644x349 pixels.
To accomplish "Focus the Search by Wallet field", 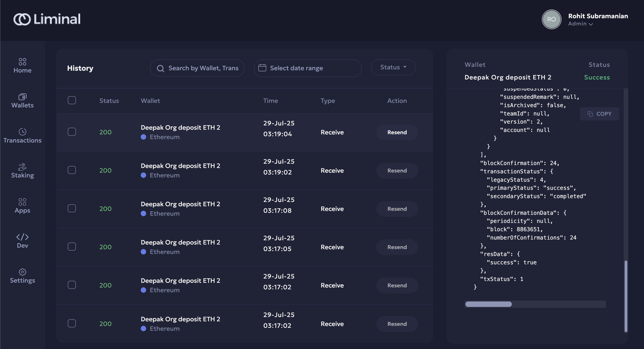I will pyautogui.click(x=197, y=68).
